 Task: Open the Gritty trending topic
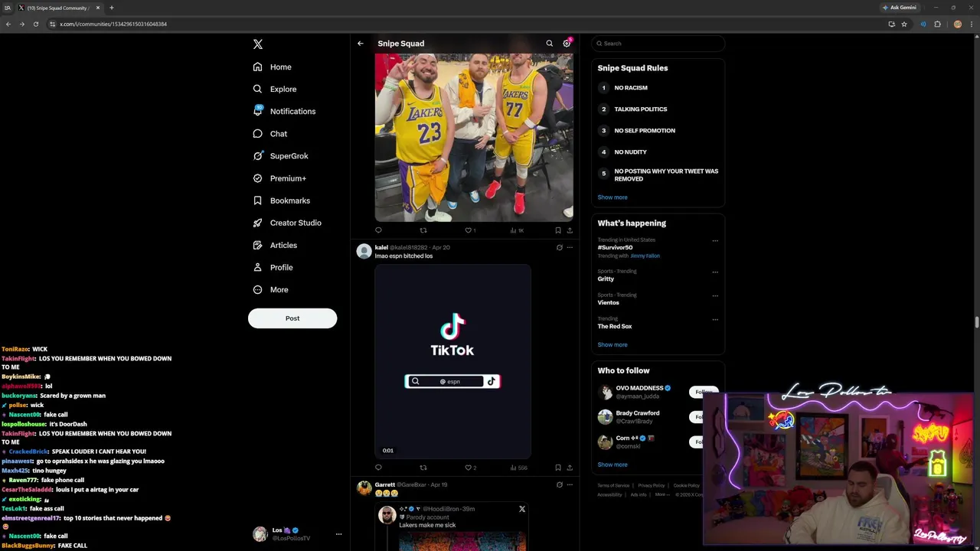(606, 279)
